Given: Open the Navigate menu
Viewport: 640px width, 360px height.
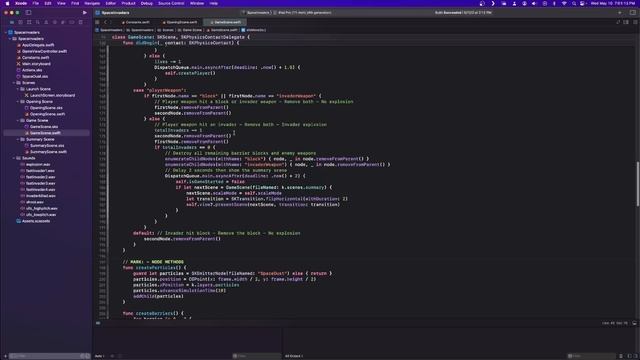Looking at the screenshot, I should pyautogui.click(x=92, y=3).
